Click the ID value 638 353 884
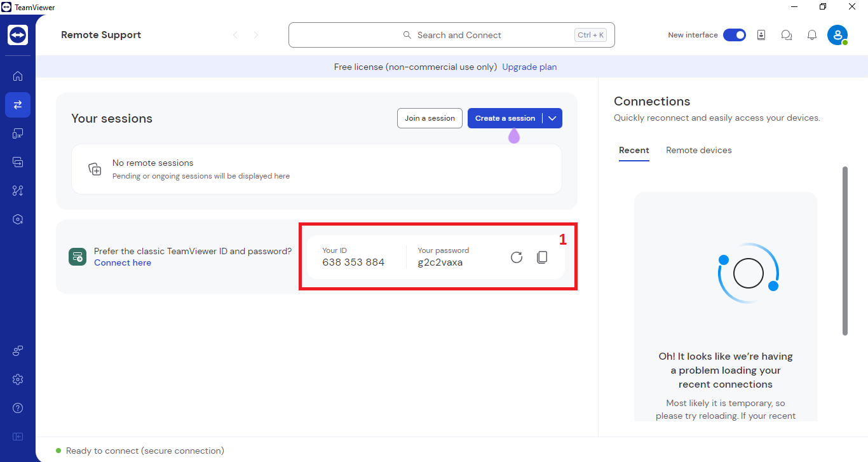Viewport: 868px width, 462px height. click(x=353, y=262)
